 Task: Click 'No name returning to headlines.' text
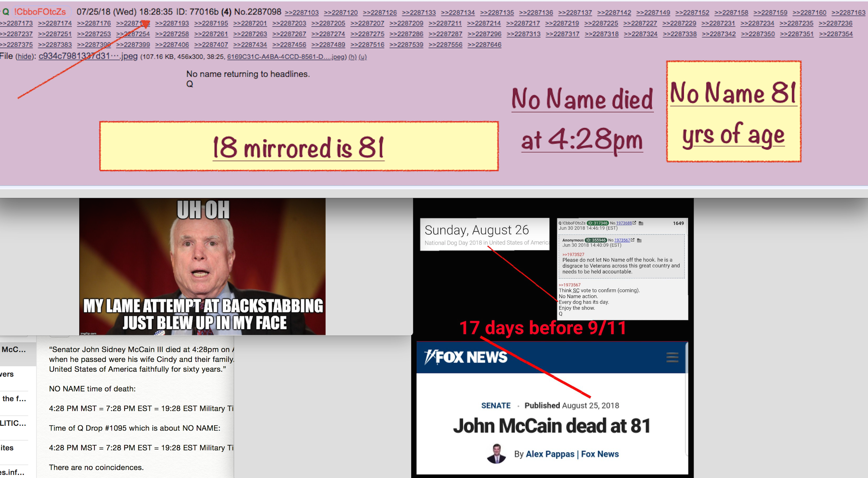pyautogui.click(x=248, y=74)
